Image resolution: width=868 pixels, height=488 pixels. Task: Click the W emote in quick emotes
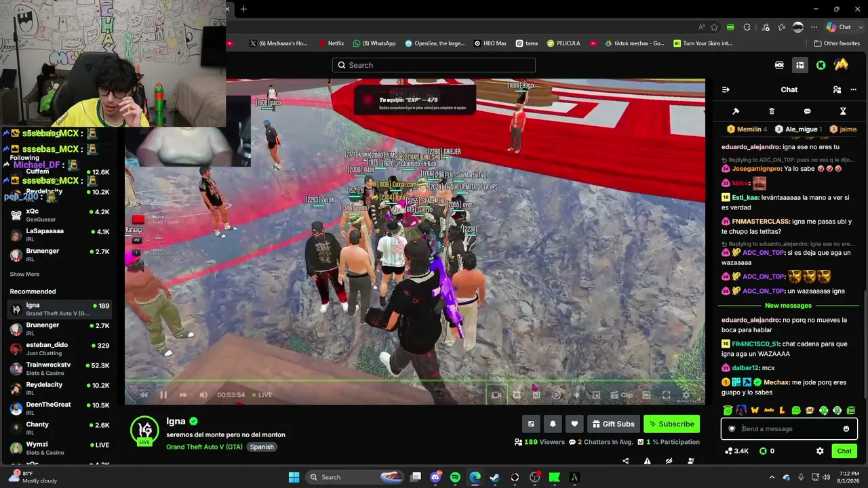pos(755,410)
